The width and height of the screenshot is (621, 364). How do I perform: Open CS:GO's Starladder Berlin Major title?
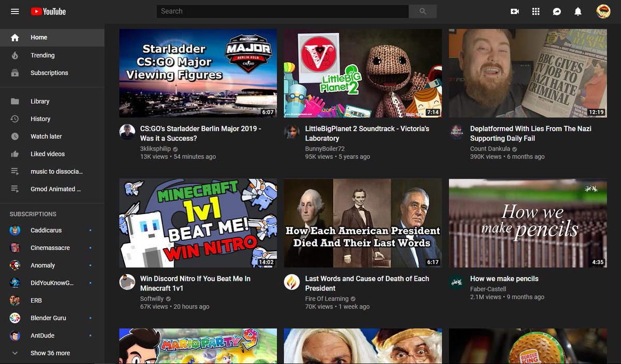(x=201, y=133)
